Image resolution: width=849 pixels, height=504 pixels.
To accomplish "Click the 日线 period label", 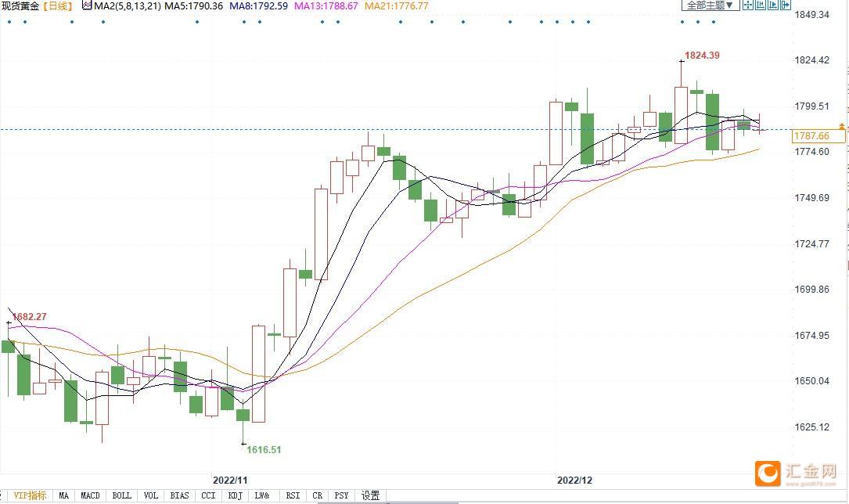I will click(x=57, y=6).
